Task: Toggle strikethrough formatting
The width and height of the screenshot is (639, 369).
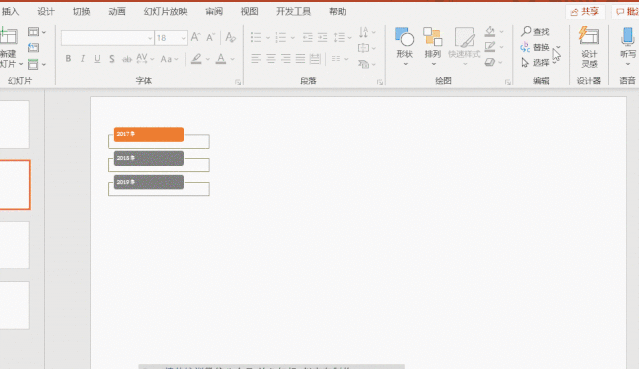Action: (127, 60)
